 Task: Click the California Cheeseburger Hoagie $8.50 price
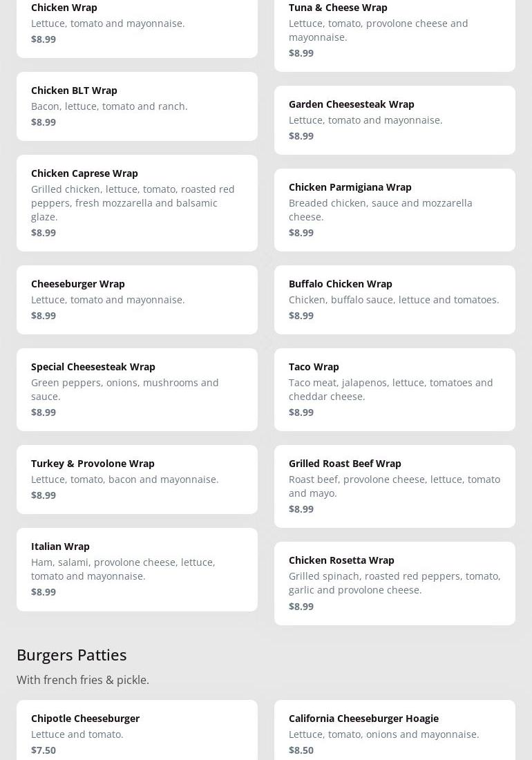[x=301, y=750]
